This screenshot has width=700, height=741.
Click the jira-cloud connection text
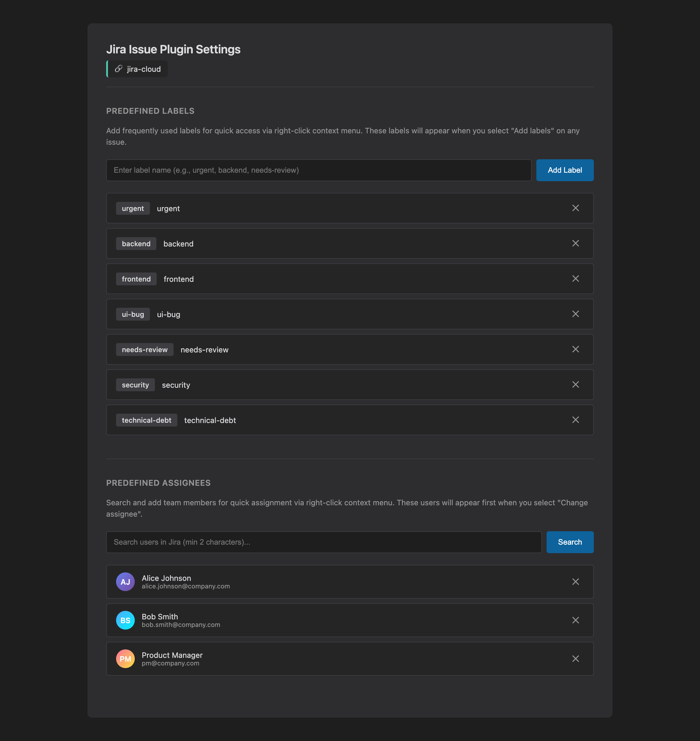point(144,69)
